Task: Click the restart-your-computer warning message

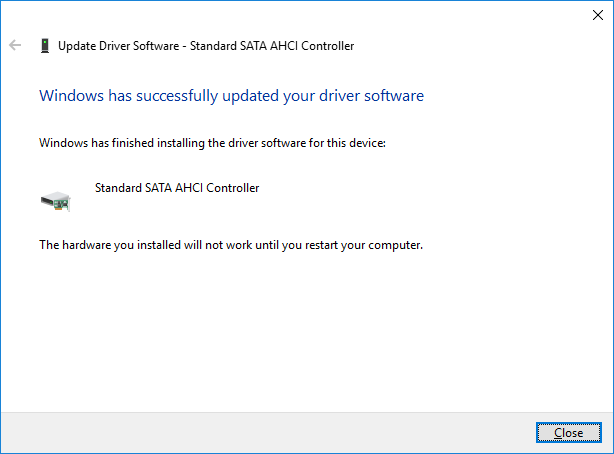Action: click(231, 244)
